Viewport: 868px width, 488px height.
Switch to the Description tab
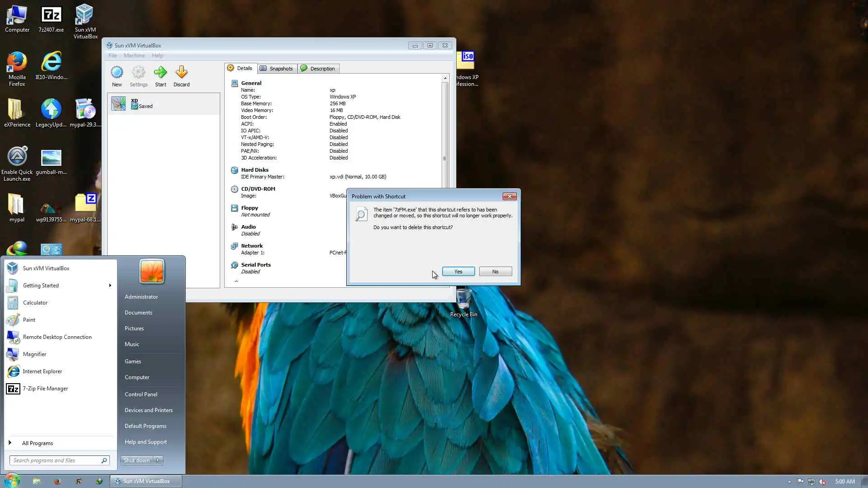pos(318,69)
